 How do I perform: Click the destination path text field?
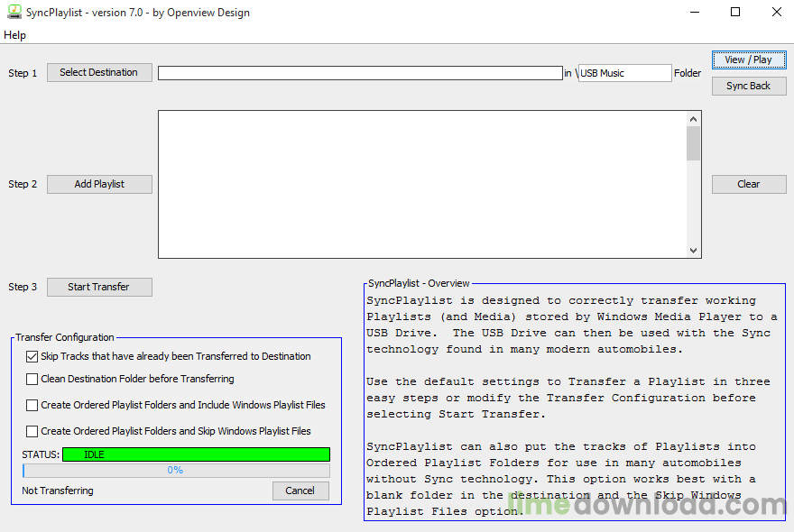(360, 73)
